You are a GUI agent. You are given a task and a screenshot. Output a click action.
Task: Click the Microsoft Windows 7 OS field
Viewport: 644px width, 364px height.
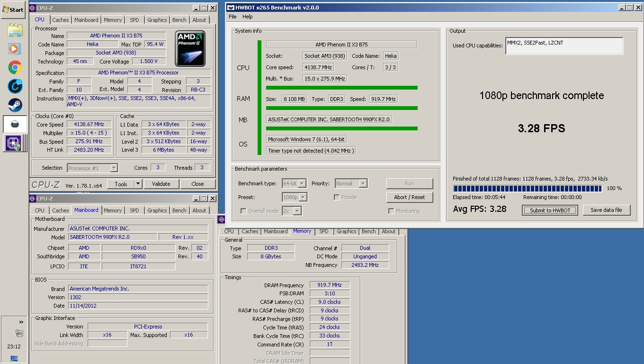[x=306, y=139]
